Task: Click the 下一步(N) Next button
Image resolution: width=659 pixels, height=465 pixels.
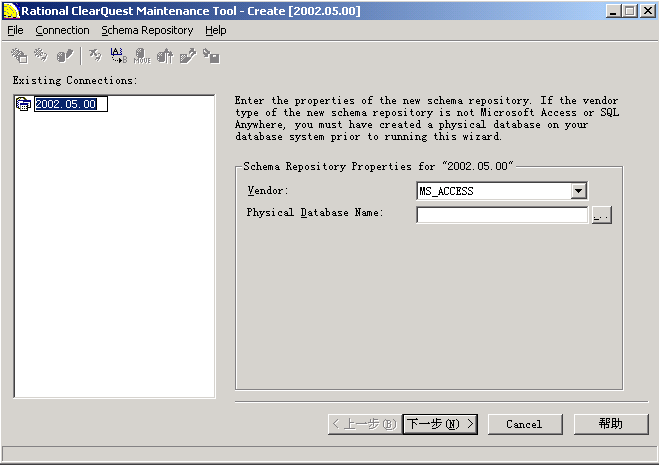Action: coord(440,424)
